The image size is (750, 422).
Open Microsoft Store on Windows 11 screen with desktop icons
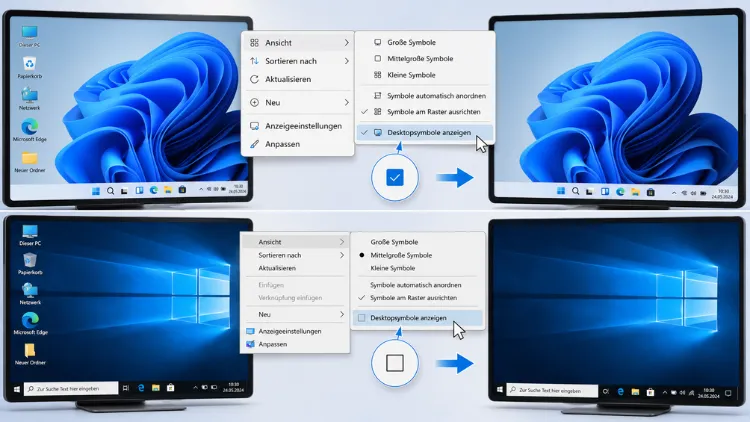click(x=182, y=190)
